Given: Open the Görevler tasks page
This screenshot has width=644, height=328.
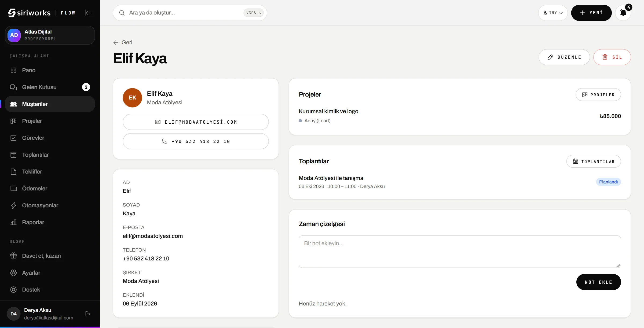Looking at the screenshot, I should coord(50,138).
